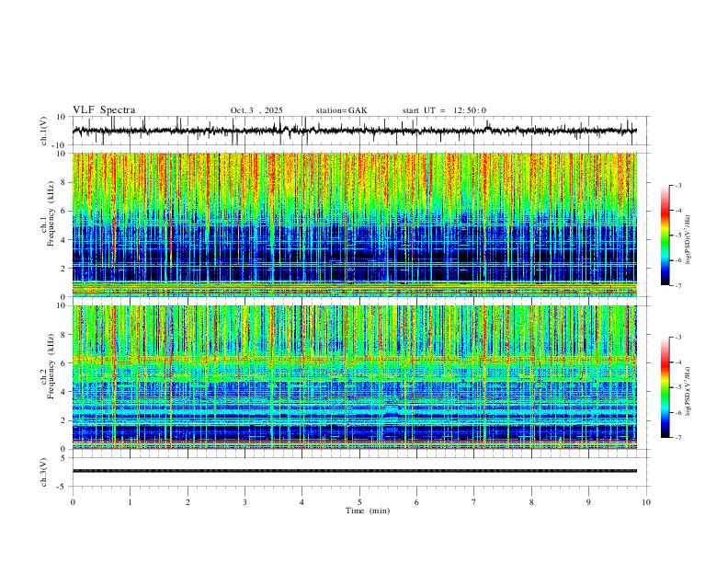Click the "Time (min)" x-axis label
This screenshot has height=563, width=728.
click(x=368, y=511)
